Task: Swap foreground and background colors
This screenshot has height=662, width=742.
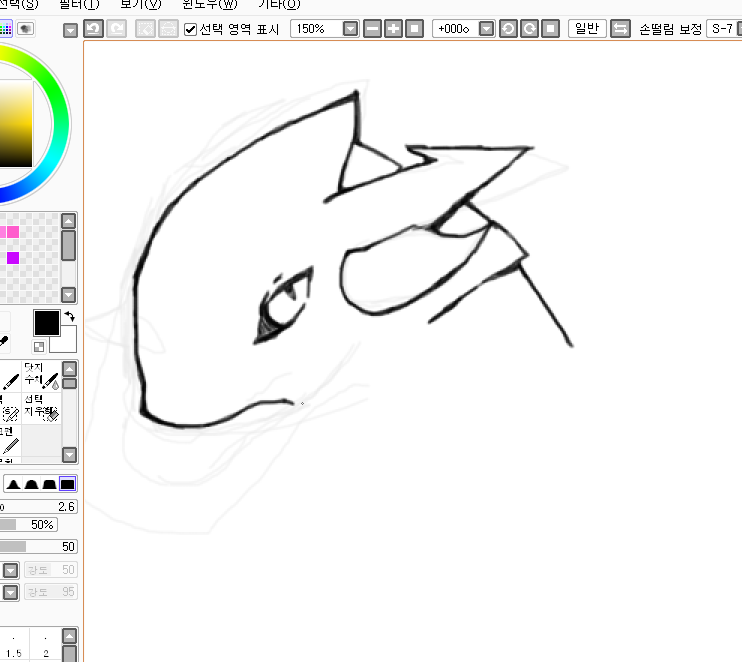Action: click(70, 317)
